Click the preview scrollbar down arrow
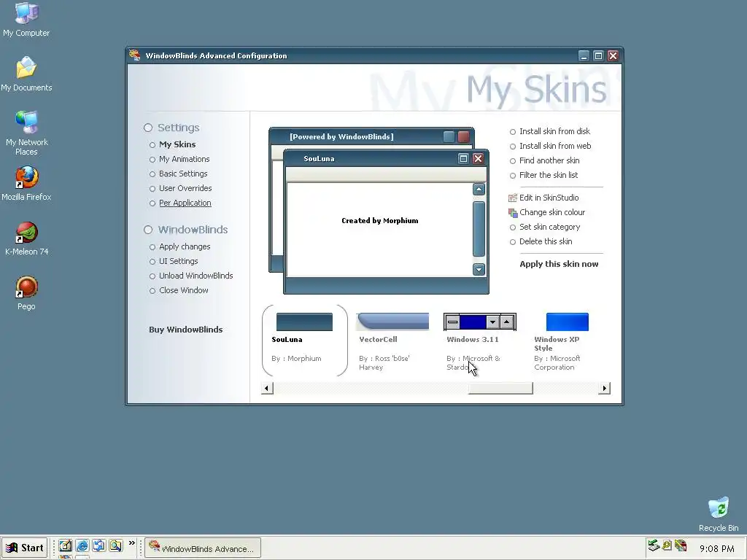747x560 pixels. [x=479, y=270]
